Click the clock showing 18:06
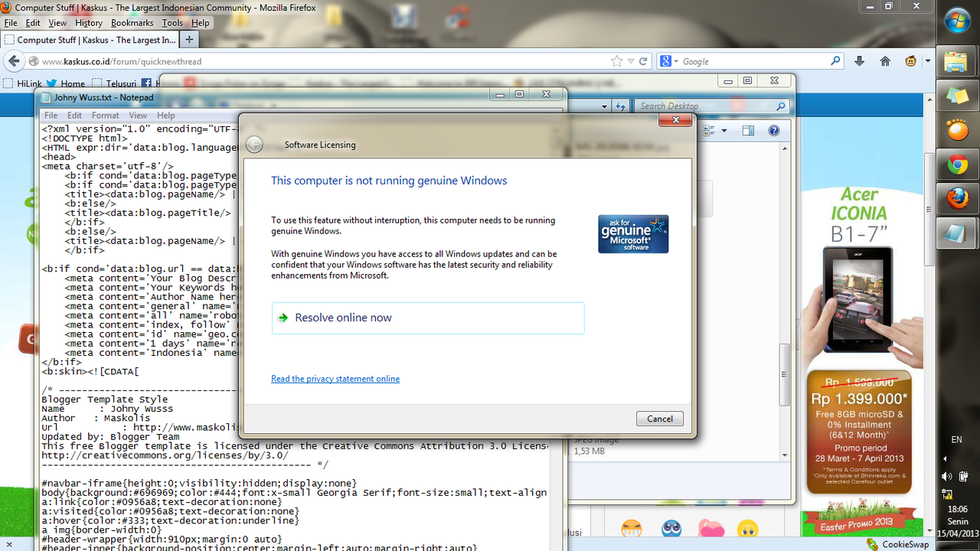 click(x=957, y=508)
